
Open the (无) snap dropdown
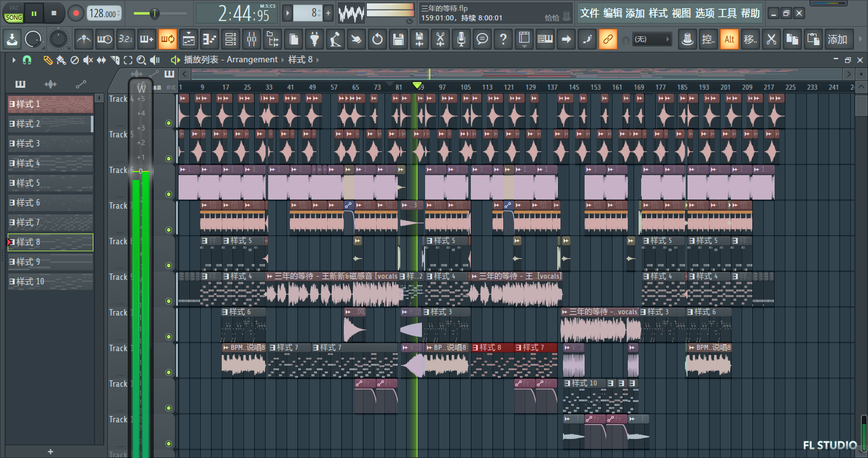pos(652,39)
